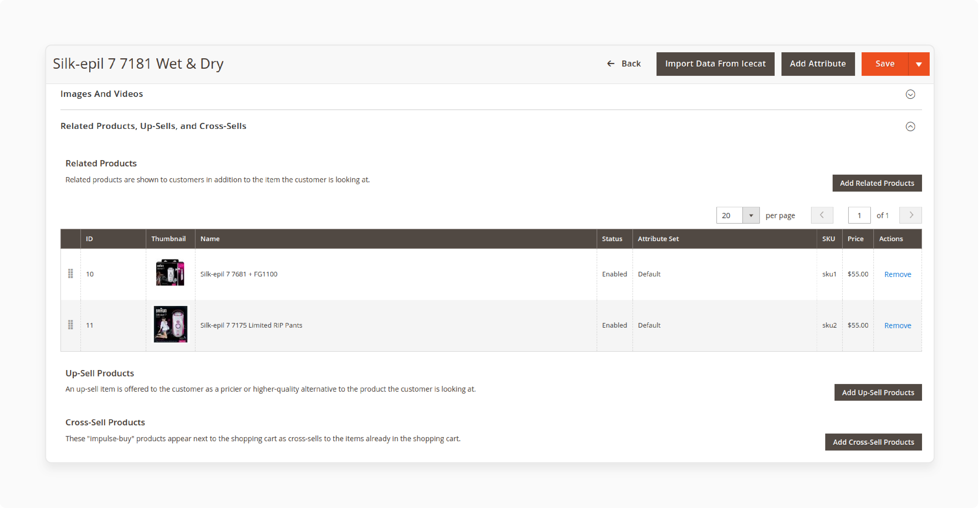Click product name Silk-epil 7 7681 + FG1100
Screen dimensions: 980x508
click(x=239, y=274)
